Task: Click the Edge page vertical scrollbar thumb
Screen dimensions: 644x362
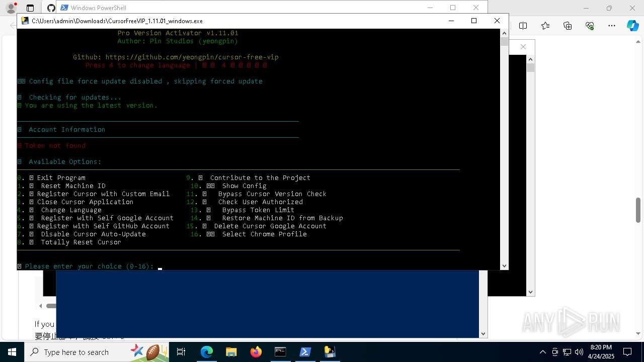Action: (x=638, y=210)
